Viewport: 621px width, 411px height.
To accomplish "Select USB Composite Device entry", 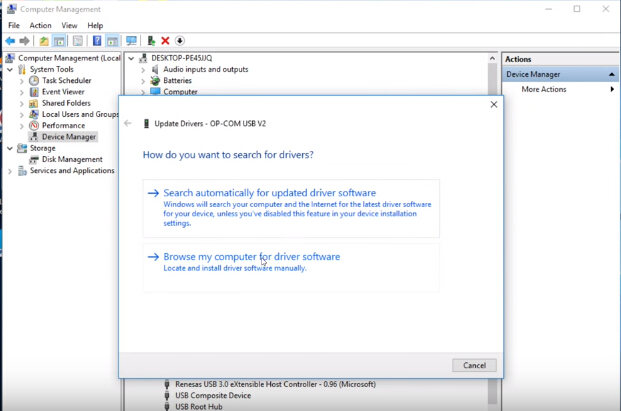I will (213, 395).
